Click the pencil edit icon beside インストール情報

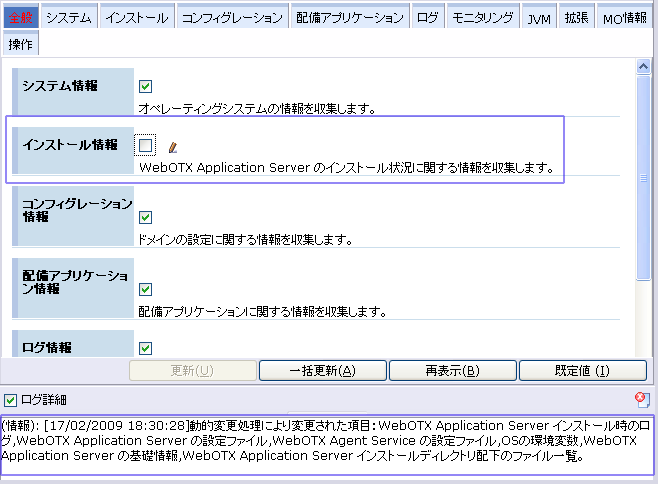click(173, 147)
